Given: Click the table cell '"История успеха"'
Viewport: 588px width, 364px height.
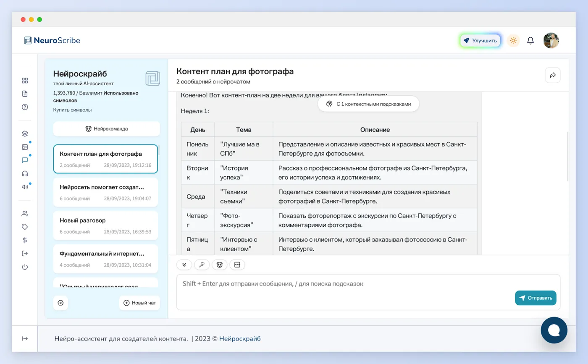Looking at the screenshot, I should click(244, 173).
